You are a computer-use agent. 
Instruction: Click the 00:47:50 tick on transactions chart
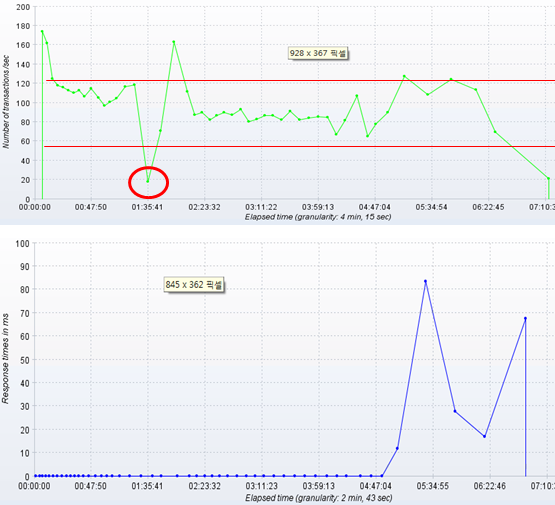(x=91, y=207)
